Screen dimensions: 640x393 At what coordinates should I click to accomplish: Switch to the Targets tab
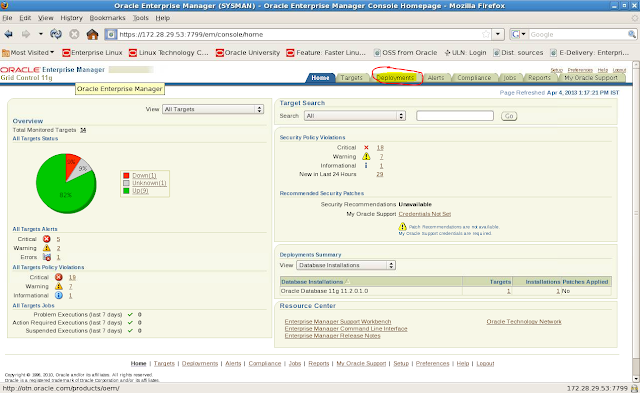(351, 78)
